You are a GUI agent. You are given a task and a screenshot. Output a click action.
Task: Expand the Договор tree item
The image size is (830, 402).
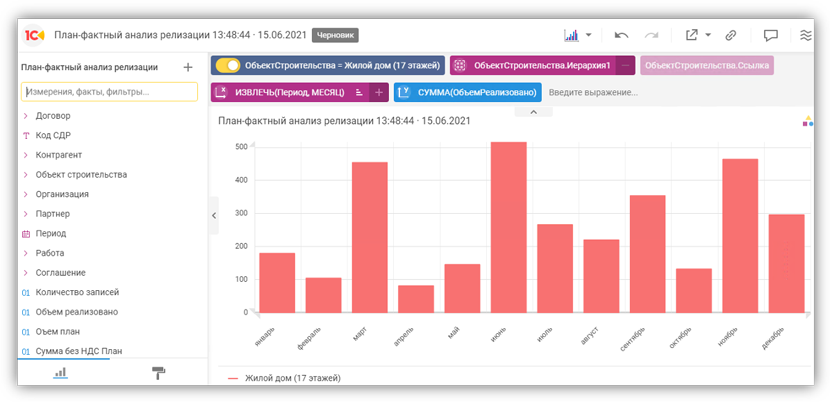[x=26, y=116]
